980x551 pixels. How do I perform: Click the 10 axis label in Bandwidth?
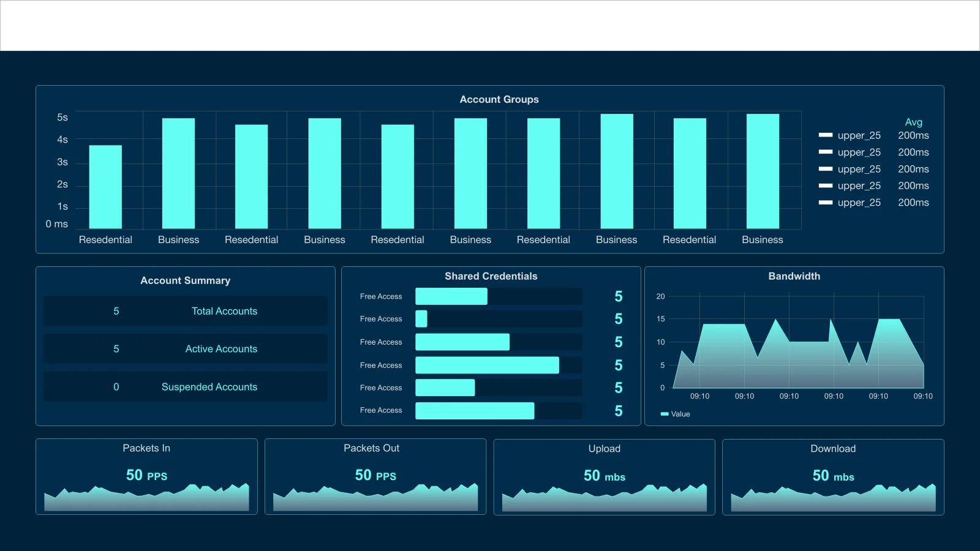click(x=660, y=342)
